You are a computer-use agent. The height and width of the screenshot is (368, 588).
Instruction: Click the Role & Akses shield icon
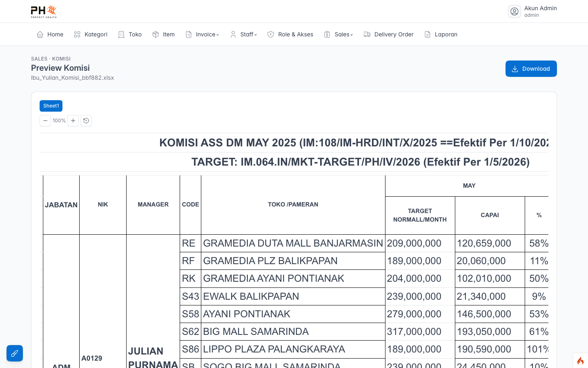(x=271, y=34)
